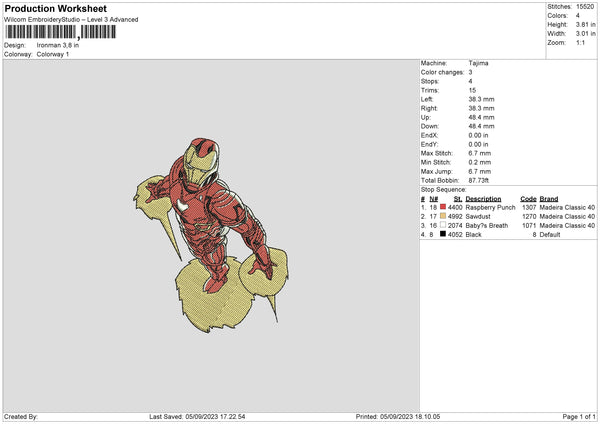Click the Zoom value 1:1

[x=580, y=42]
